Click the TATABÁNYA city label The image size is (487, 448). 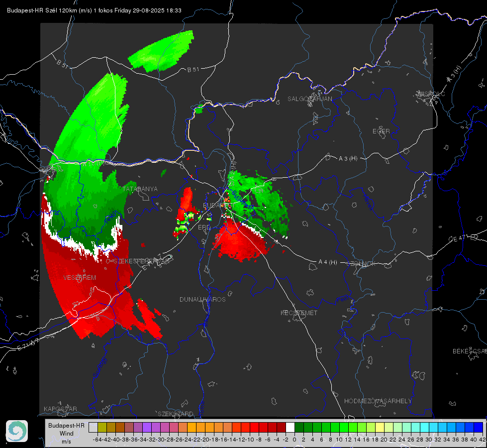140,189
